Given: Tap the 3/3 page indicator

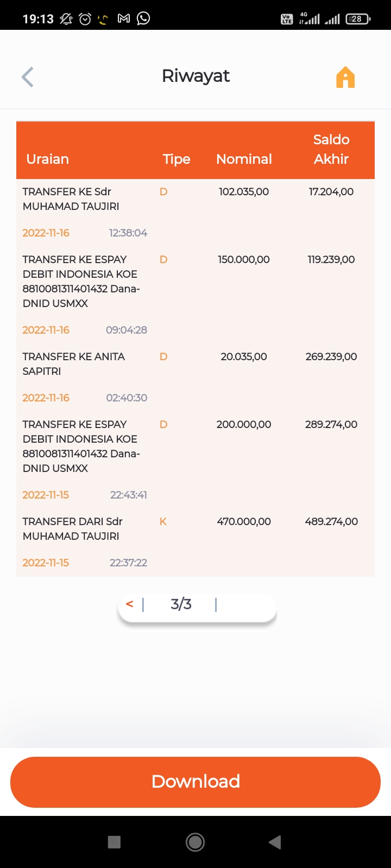Looking at the screenshot, I should point(181,604).
